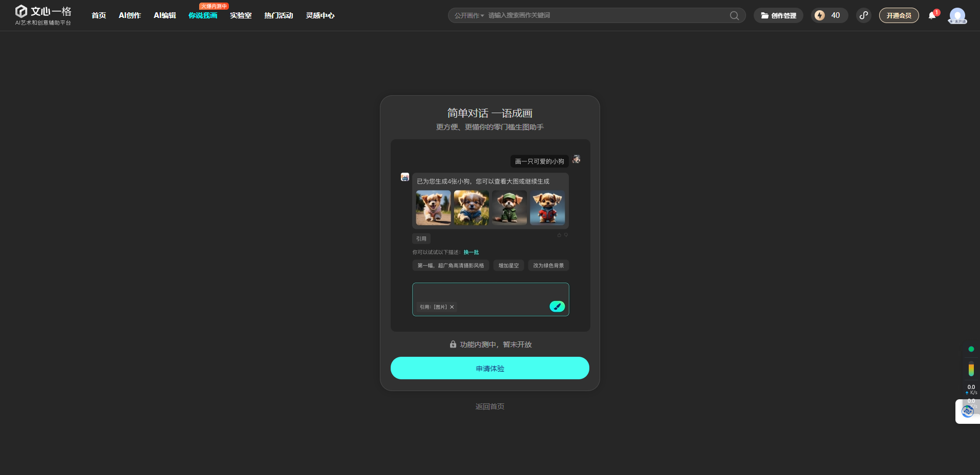
Task: Click the 申请体验 button
Action: coord(489,368)
